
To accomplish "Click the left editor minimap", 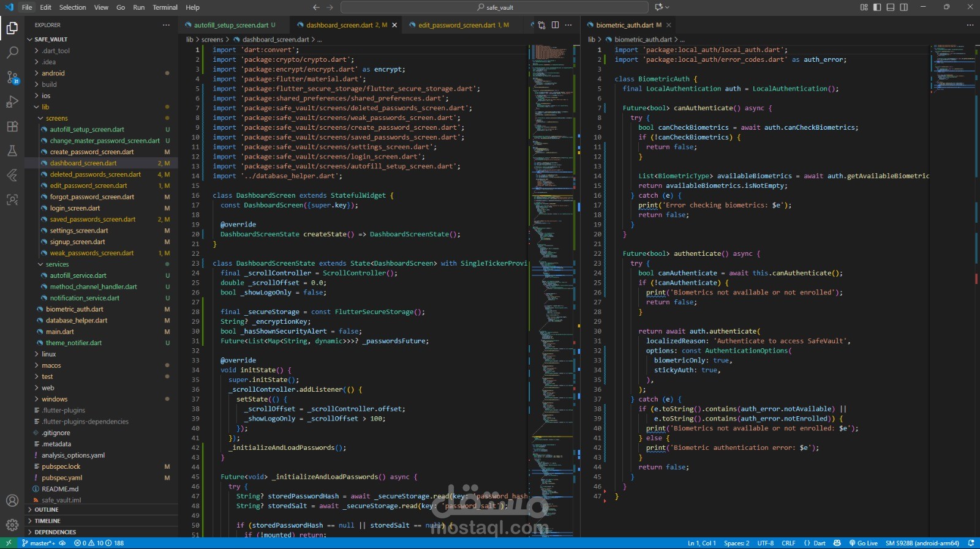I will 550,245.
